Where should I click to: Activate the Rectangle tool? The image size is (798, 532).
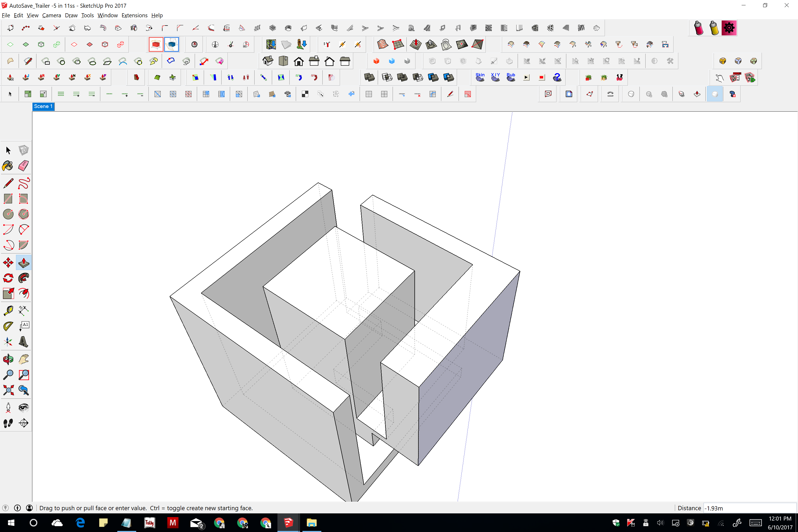coord(8,198)
